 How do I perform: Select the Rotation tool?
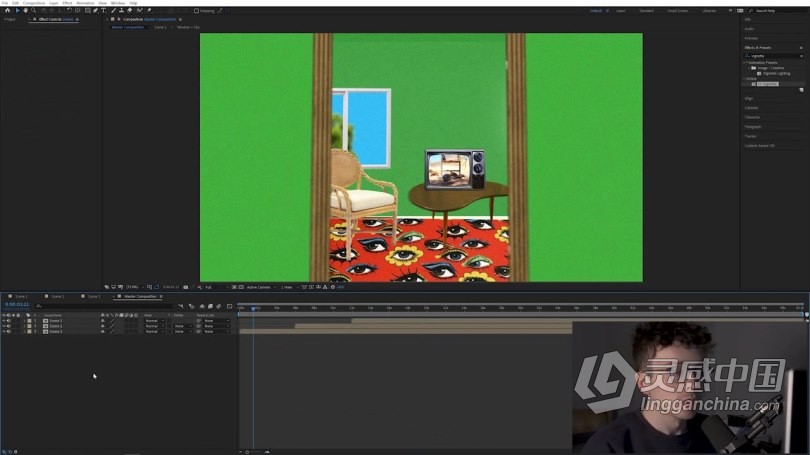click(69, 10)
